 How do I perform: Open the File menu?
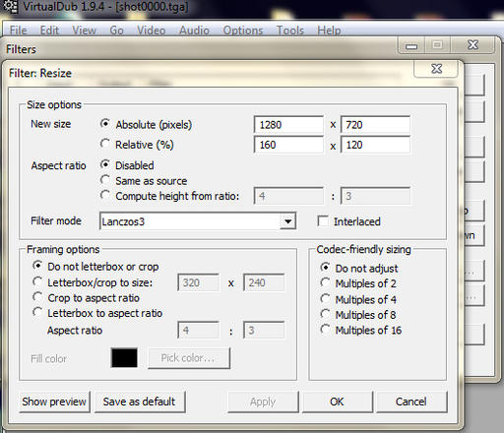[18, 31]
